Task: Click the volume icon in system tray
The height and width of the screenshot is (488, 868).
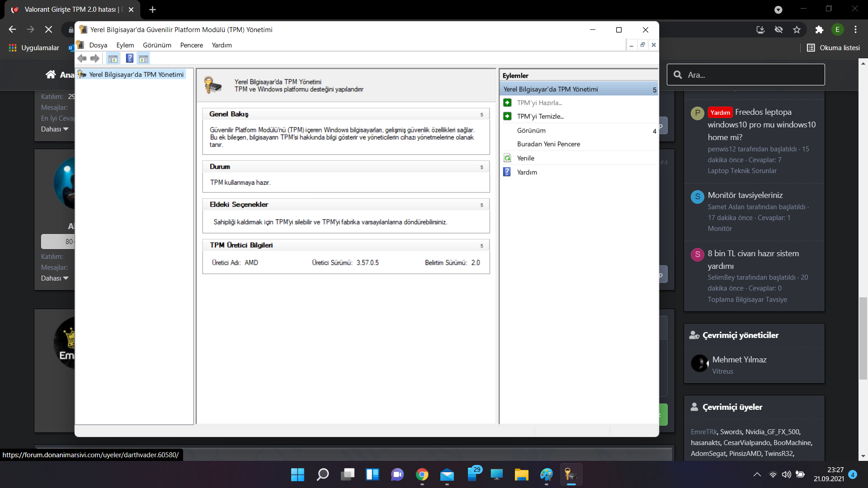Action: tap(787, 474)
